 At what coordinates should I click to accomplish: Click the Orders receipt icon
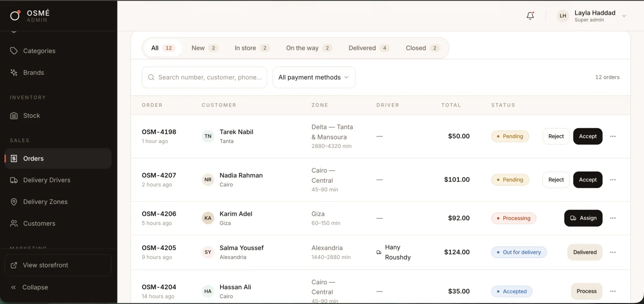[x=14, y=159]
